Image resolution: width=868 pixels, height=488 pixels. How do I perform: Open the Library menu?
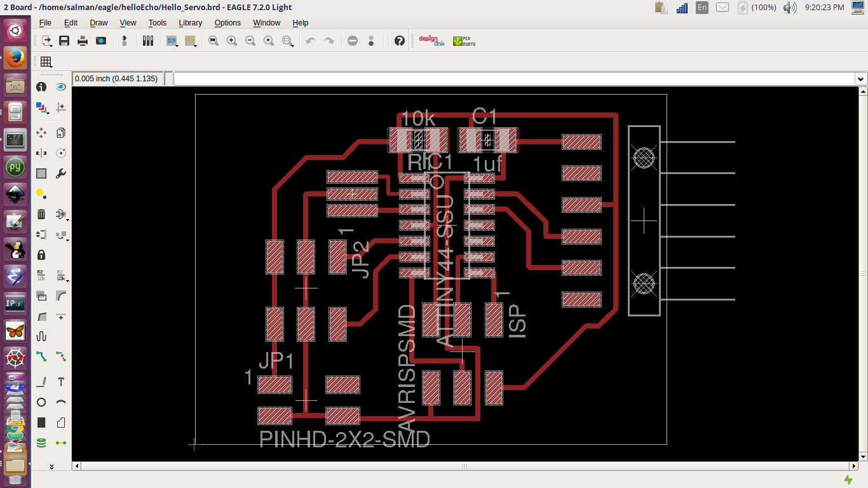coord(190,23)
